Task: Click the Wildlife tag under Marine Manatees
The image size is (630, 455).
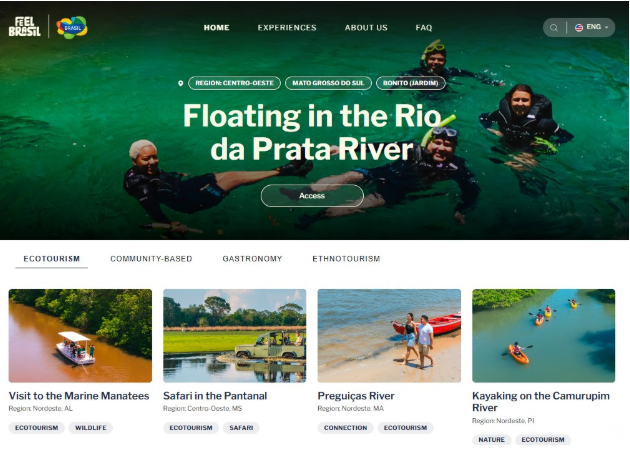Action: [91, 428]
